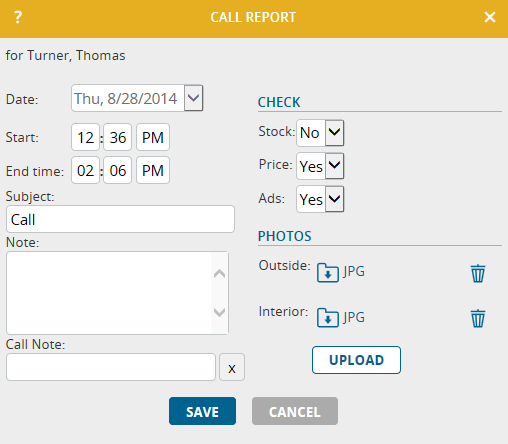The width and height of the screenshot is (508, 444).
Task: Toggle the Start time PM indicator
Action: [153, 137]
